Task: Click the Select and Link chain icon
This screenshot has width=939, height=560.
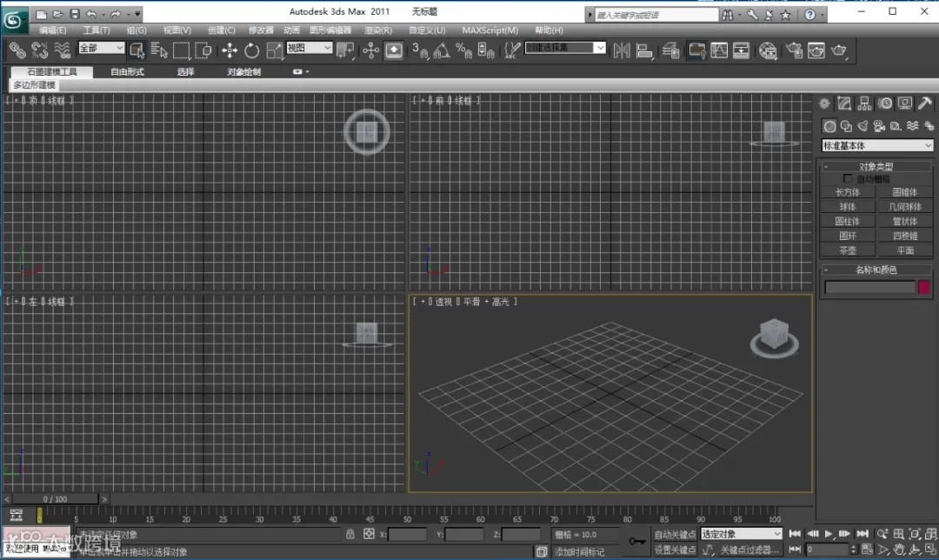Action: coord(17,50)
